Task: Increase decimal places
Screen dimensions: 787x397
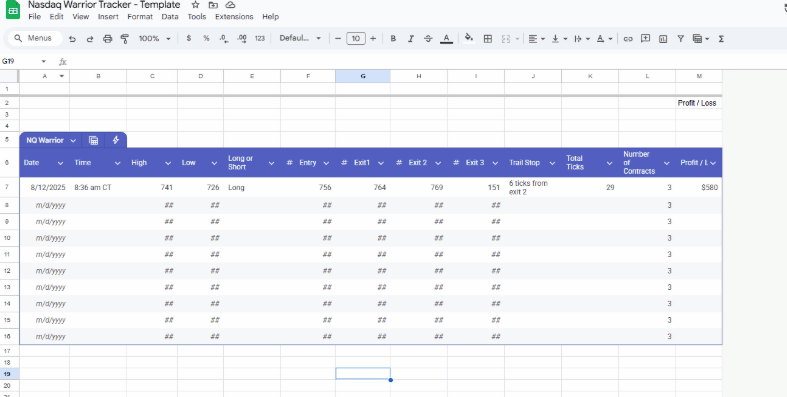Action: pyautogui.click(x=241, y=39)
